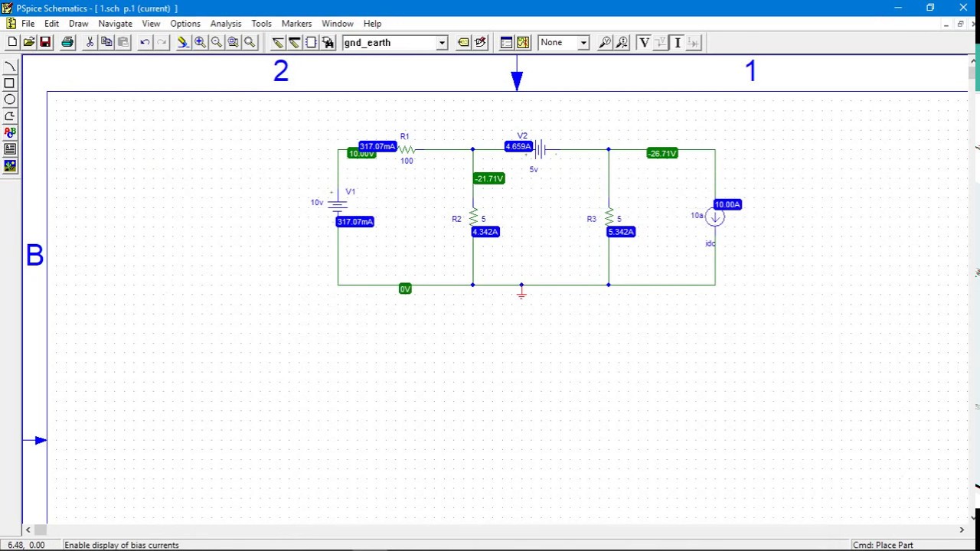Screen dimensions: 980x551
Task: Open the Markers menu
Action: (296, 24)
